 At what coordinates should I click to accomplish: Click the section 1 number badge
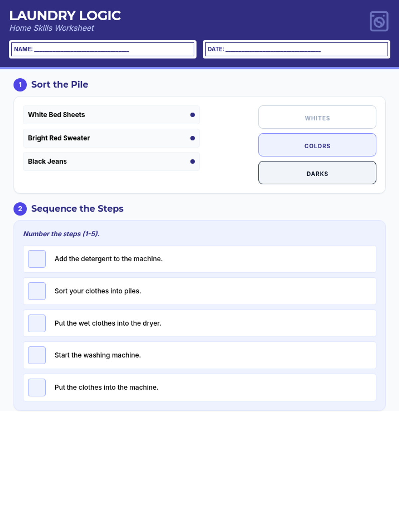20,85
